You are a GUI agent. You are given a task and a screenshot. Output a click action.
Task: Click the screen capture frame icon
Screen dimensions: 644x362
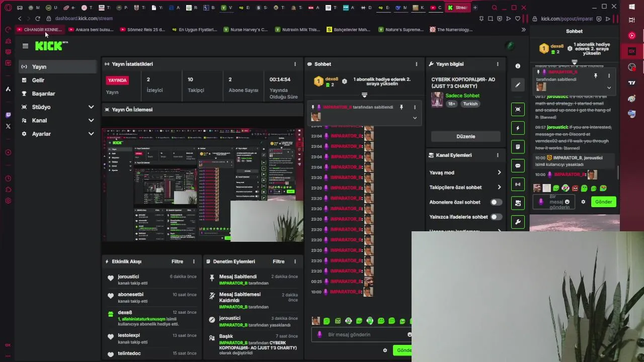(518, 110)
